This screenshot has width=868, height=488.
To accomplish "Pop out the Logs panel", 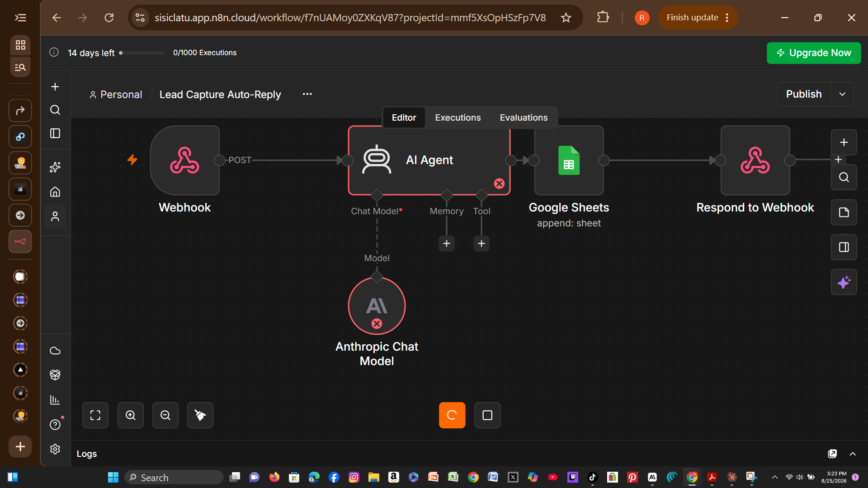I will tap(832, 454).
